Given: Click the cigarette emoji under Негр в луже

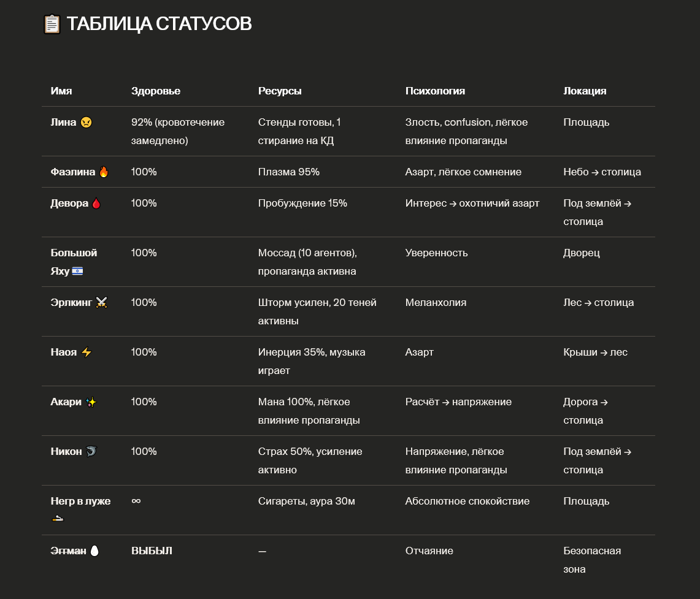Looking at the screenshot, I should pyautogui.click(x=58, y=518).
